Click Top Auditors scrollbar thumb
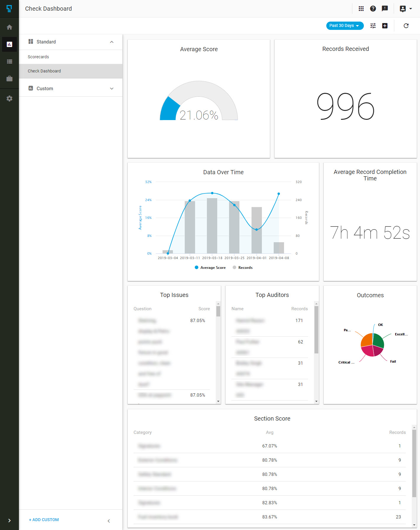Screen dimensions: 420x530 [x=316, y=330]
